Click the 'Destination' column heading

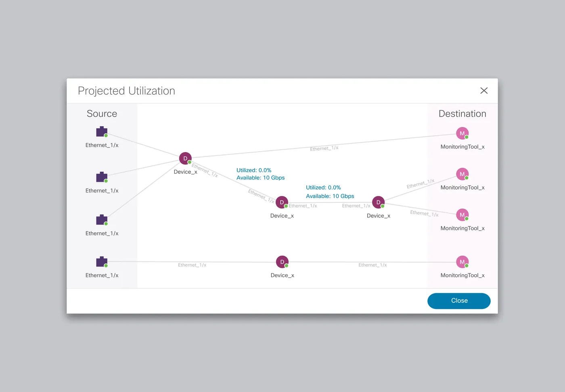click(x=462, y=114)
